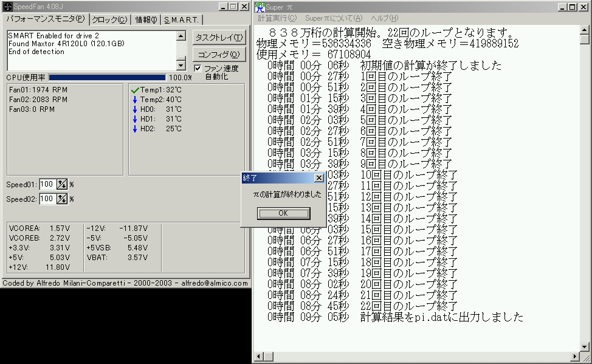Click the blue down arrow beside Temp2

point(135,100)
